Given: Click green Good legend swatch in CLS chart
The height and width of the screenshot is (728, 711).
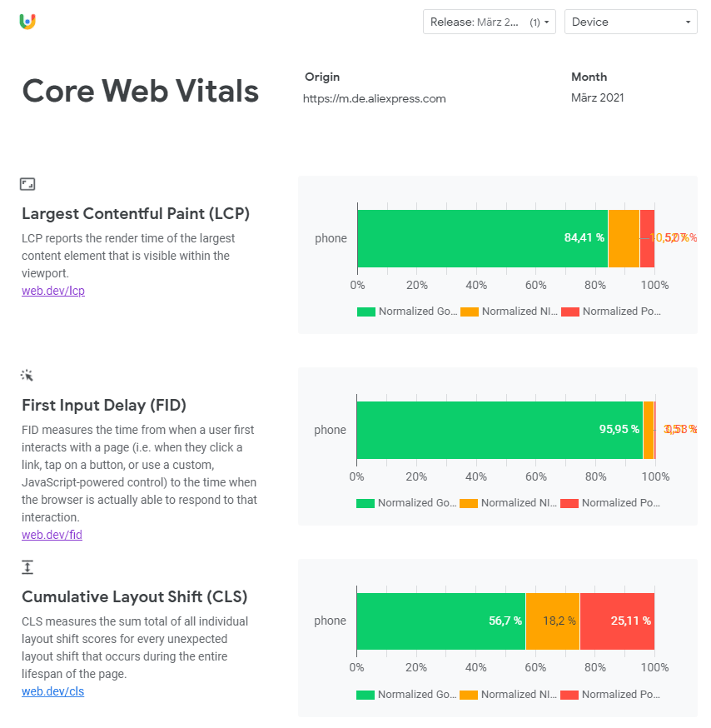Looking at the screenshot, I should [x=365, y=695].
